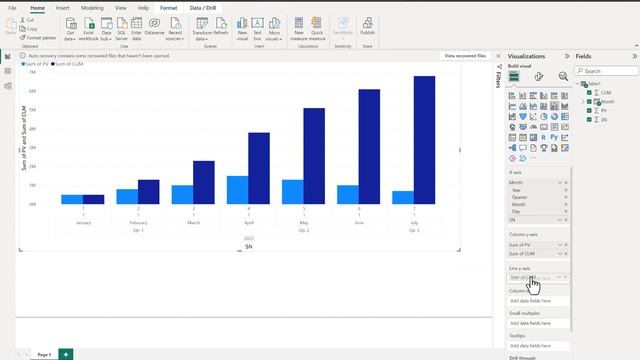The image size is (640, 360).
Task: Insert a Text box from ribbon
Action: (x=257, y=29)
